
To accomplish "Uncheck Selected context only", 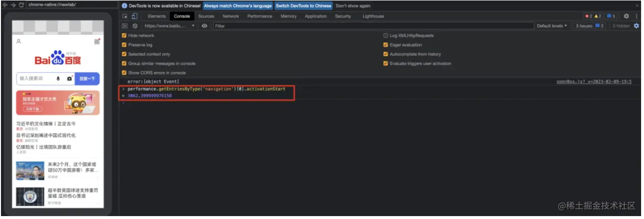I will click(x=124, y=54).
